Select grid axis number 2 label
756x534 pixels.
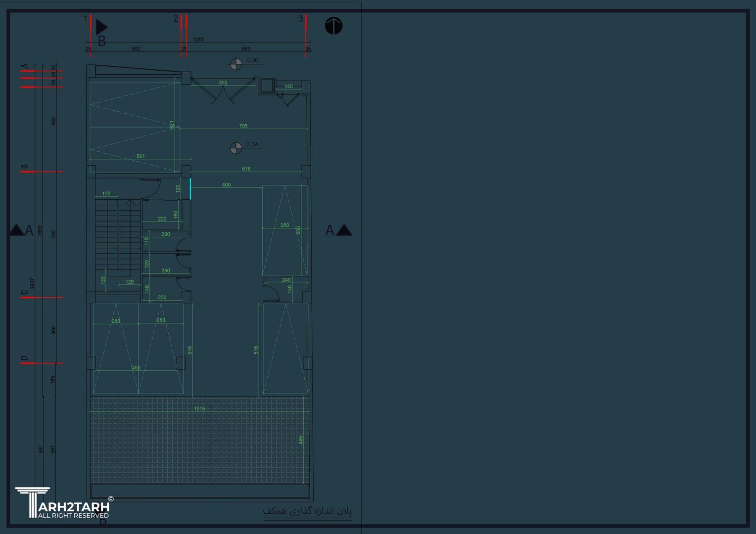tap(176, 19)
